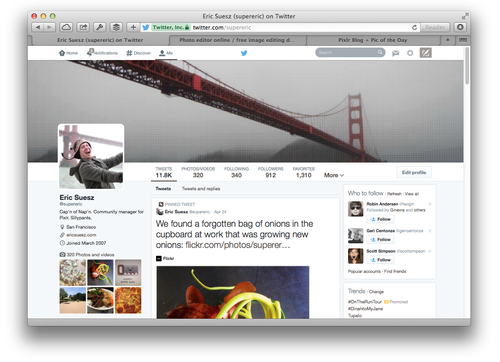
Task: Click the stacked layers toolbar icon
Action: tap(116, 27)
